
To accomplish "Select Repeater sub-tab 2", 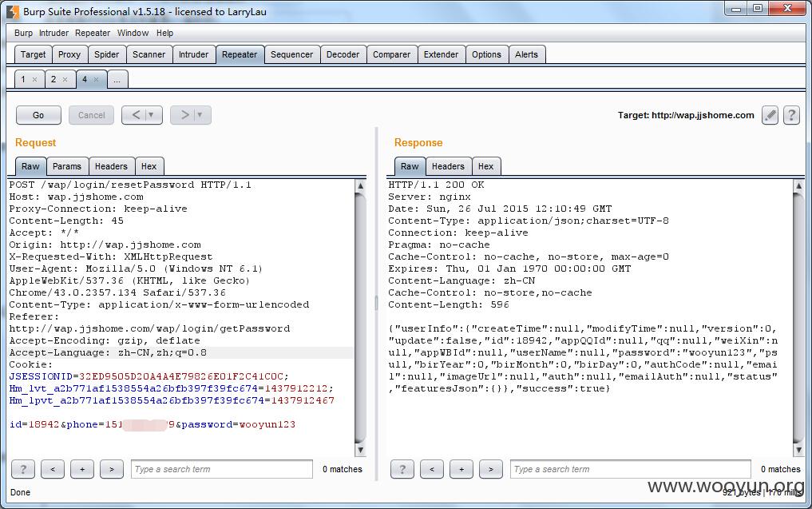I will (53, 79).
